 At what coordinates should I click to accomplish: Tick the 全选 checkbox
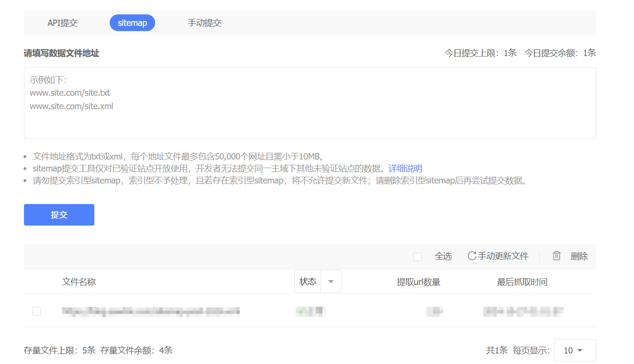[x=418, y=257]
